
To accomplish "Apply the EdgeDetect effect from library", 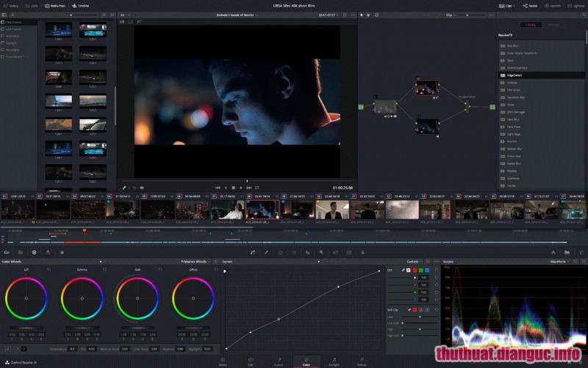I will coord(542,76).
